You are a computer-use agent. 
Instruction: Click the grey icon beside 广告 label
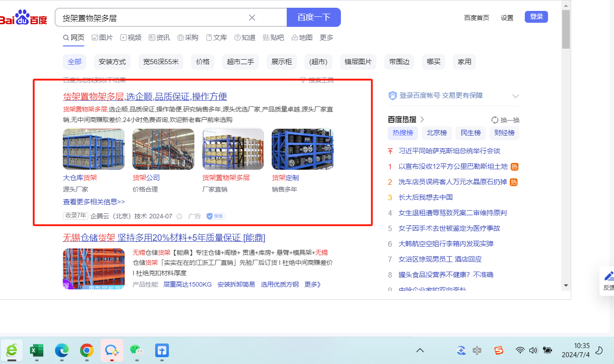[179, 217]
